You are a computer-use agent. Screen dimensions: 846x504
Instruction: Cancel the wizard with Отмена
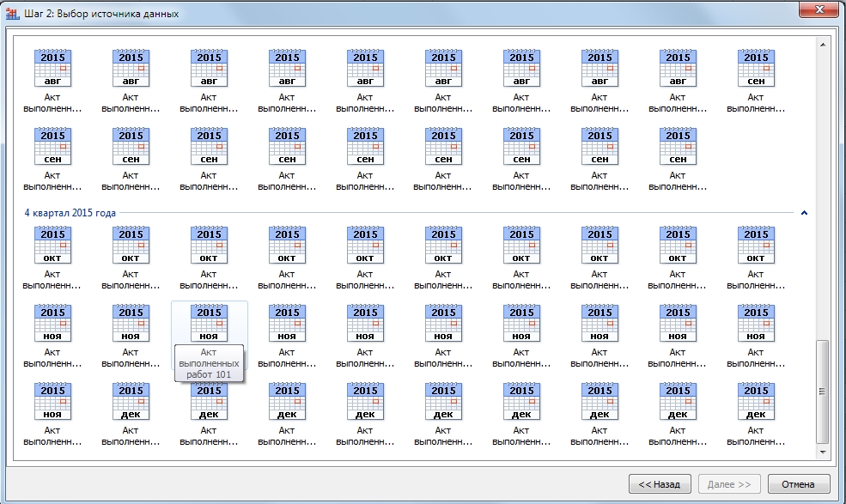[x=798, y=484]
